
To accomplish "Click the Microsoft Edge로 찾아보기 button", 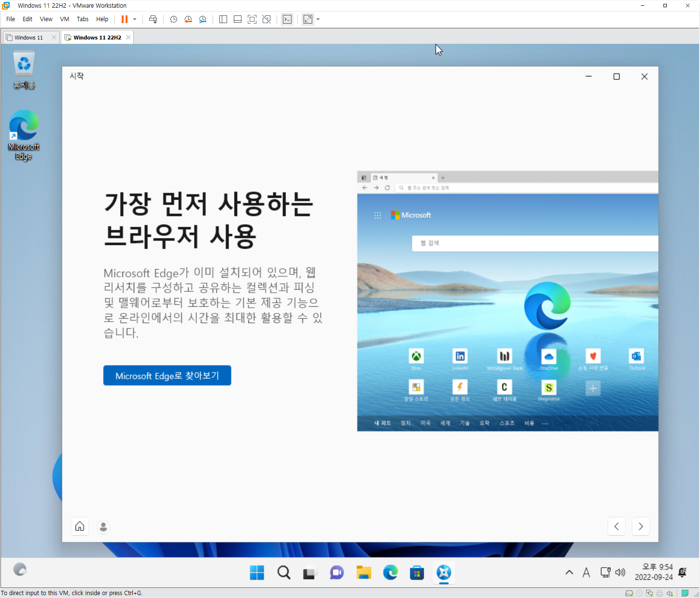I will click(x=167, y=376).
